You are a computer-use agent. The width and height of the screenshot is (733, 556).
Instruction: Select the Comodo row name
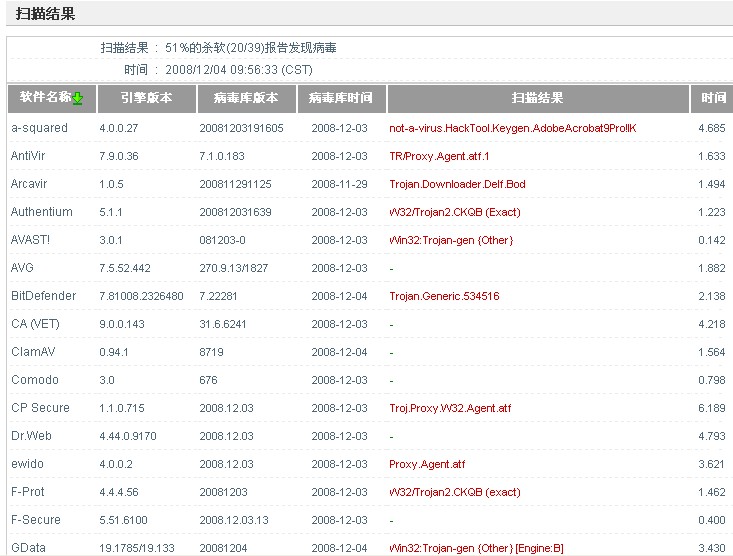pos(35,380)
